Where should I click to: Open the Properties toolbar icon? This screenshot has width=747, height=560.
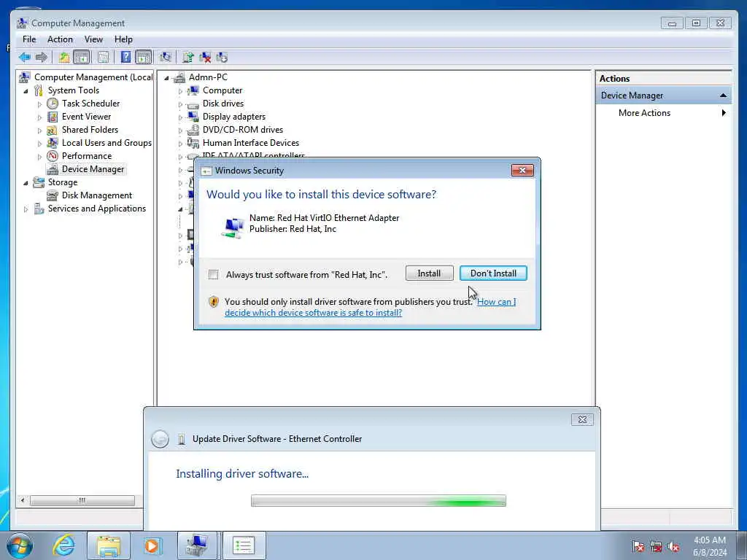pos(103,58)
